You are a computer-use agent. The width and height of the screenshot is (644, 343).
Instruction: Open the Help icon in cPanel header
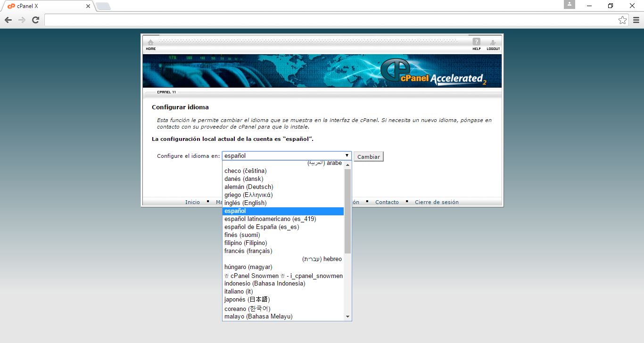point(476,43)
